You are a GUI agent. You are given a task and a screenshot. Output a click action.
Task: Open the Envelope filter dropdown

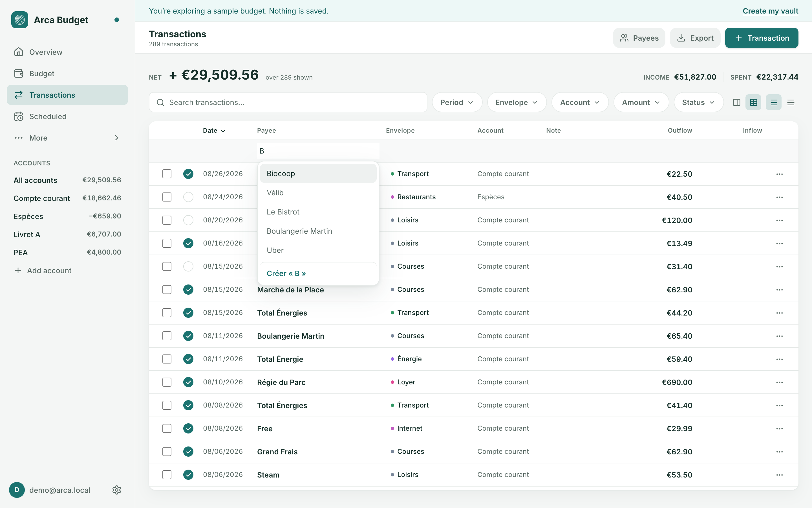point(517,102)
